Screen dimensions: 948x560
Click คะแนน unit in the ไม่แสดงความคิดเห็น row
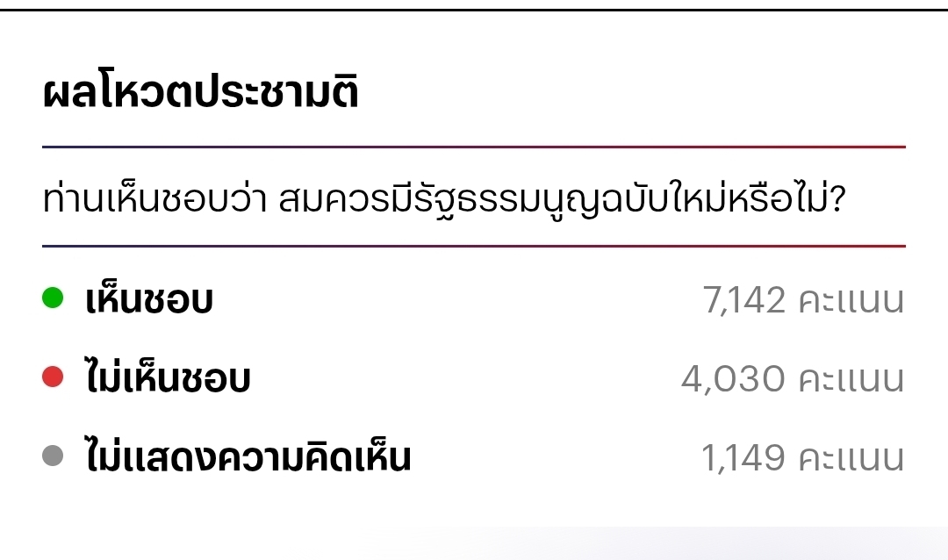pos(851,457)
